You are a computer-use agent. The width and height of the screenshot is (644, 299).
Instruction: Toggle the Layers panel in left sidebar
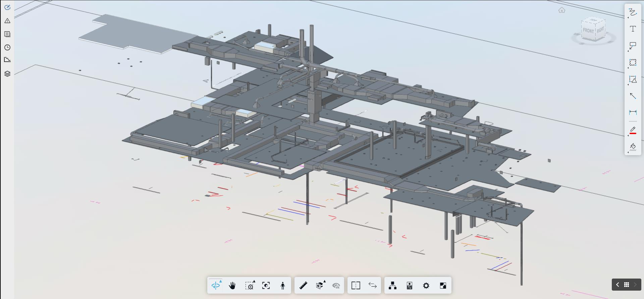point(7,74)
